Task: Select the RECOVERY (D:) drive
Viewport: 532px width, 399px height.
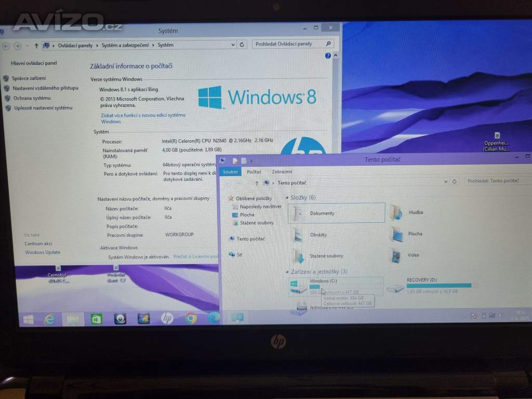Action: [x=429, y=285]
